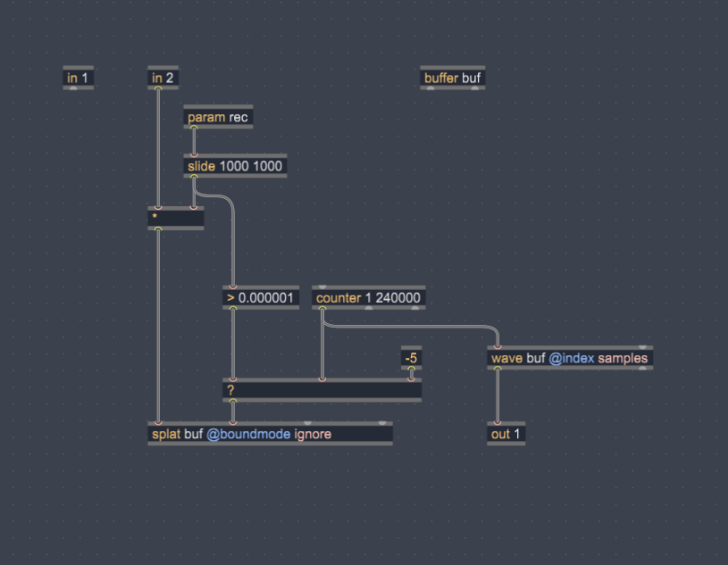Select the 'in 1' object box
Image resolution: width=728 pixels, height=565 pixels.
click(78, 79)
